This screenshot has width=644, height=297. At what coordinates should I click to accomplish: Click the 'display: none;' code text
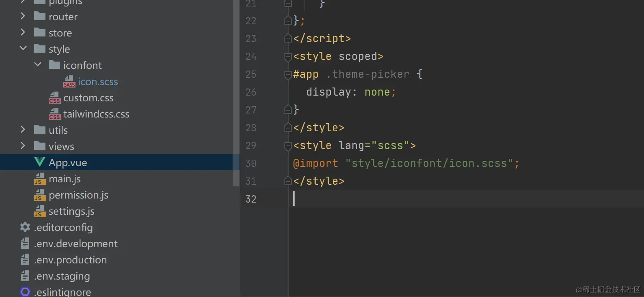click(351, 92)
